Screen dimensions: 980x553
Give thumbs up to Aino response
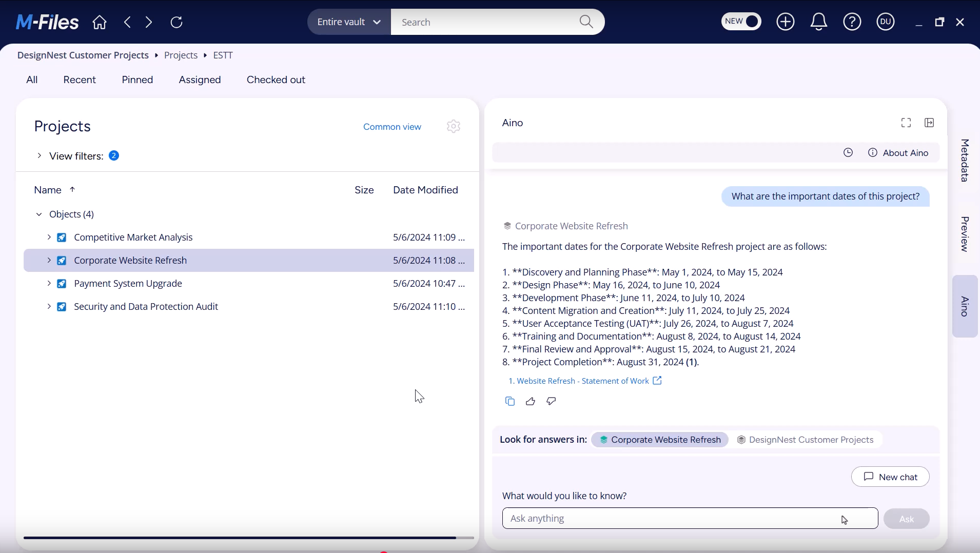coord(531,402)
